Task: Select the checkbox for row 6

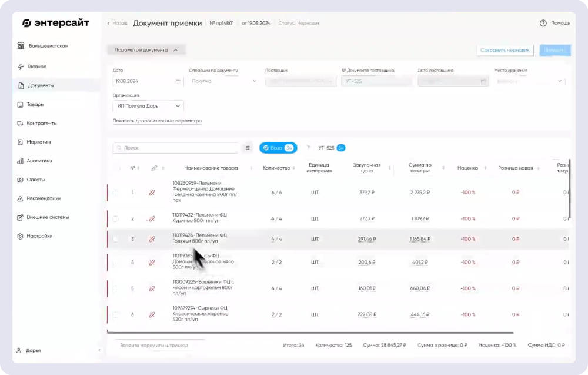Action: point(115,314)
